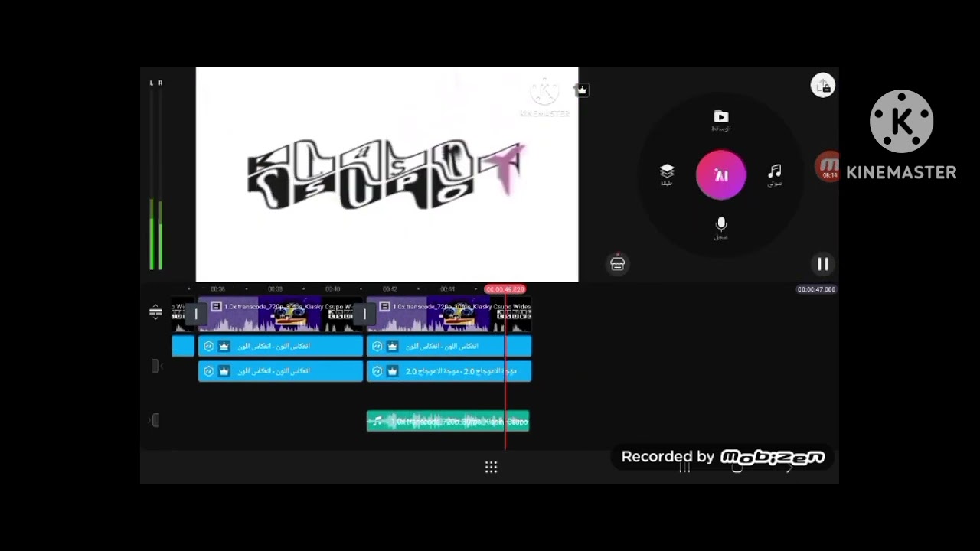Tap the clip type icon on first full video clip
The height and width of the screenshot is (551, 980).
click(216, 306)
